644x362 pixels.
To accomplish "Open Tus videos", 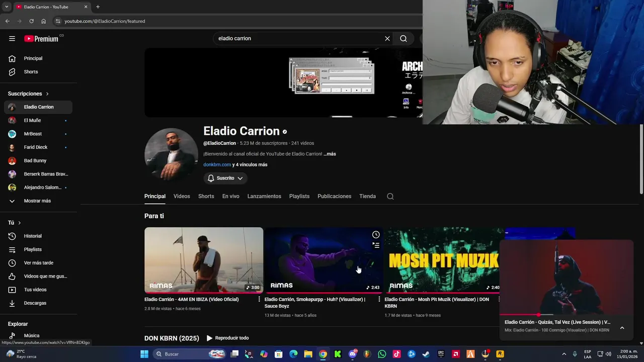I will (x=39, y=290).
